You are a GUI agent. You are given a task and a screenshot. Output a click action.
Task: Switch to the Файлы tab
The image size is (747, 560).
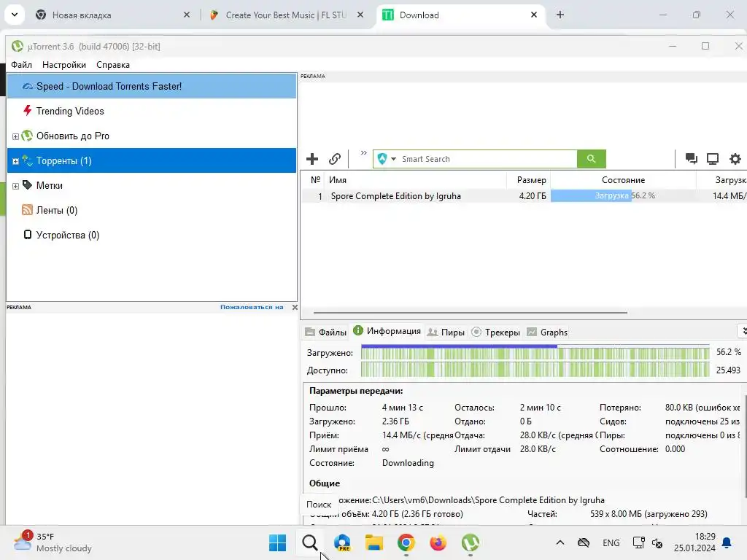click(326, 332)
